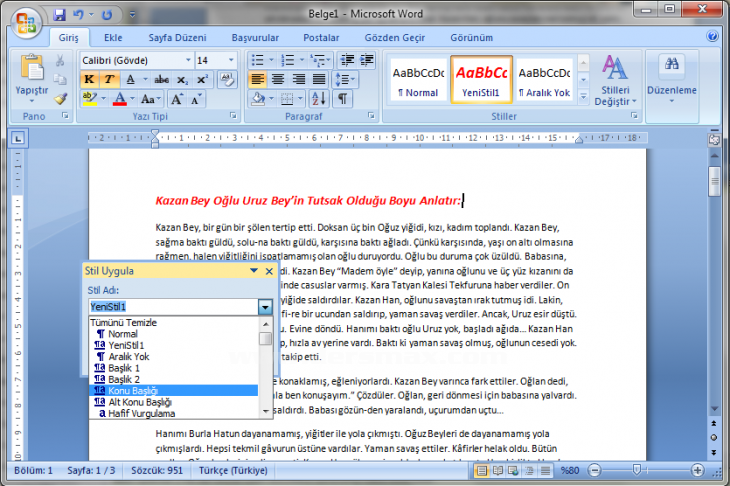This screenshot has width=730, height=486.
Task: Zoom out with minus button
Action: point(595,470)
